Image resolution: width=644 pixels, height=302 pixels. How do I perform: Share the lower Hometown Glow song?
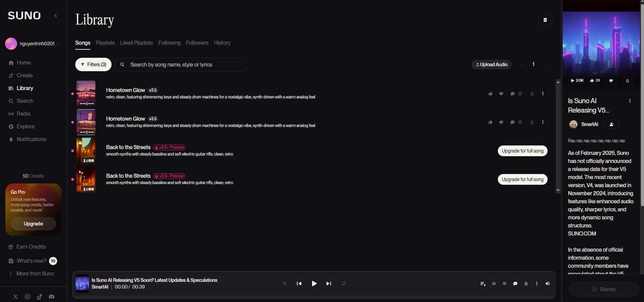click(532, 122)
